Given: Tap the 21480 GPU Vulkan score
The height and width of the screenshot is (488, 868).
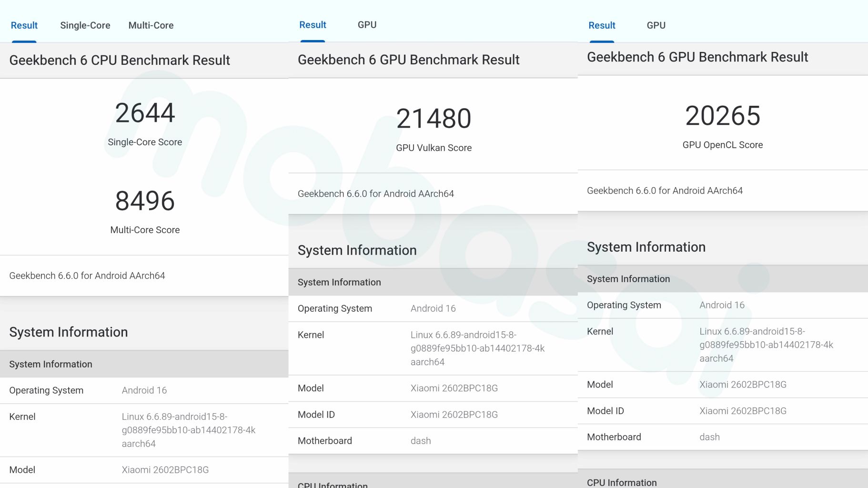Looking at the screenshot, I should tap(434, 119).
